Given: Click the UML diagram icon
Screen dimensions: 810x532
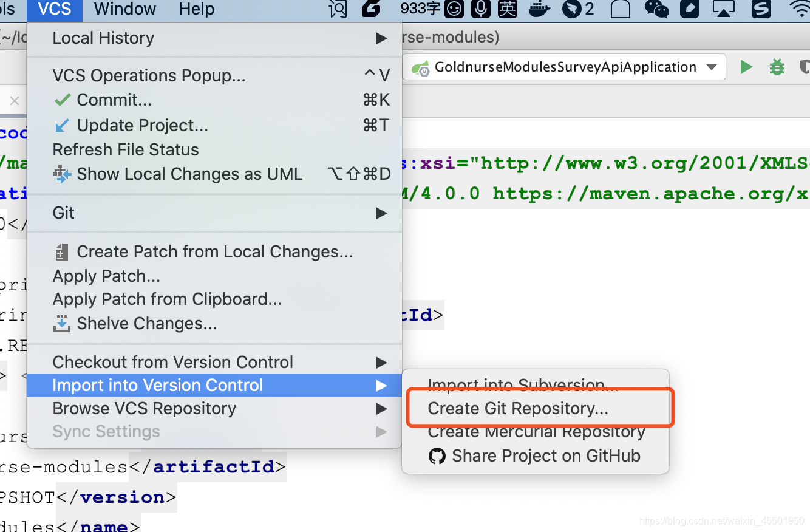Looking at the screenshot, I should tap(62, 174).
